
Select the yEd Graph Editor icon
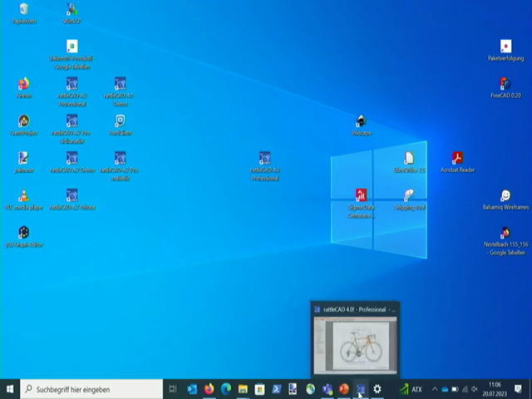pos(23,234)
